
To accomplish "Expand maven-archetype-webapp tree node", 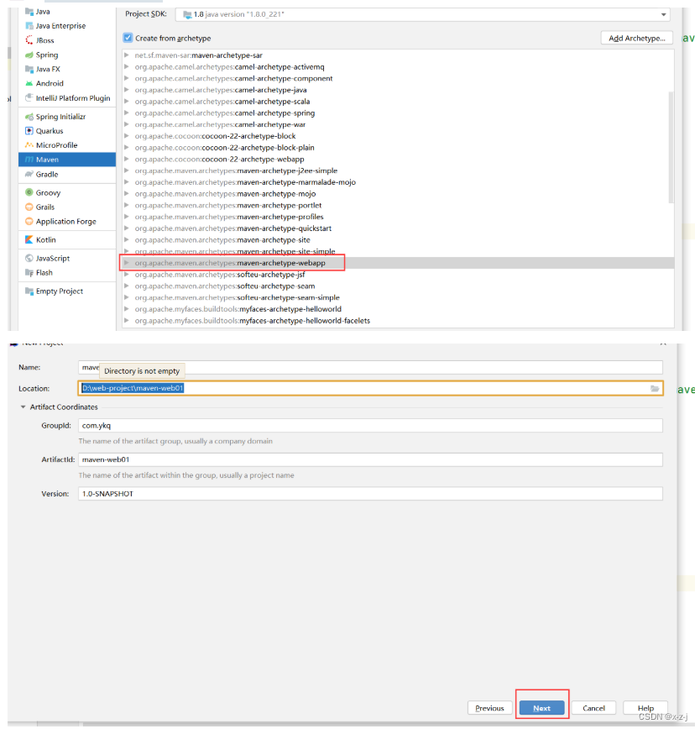I will (x=127, y=263).
